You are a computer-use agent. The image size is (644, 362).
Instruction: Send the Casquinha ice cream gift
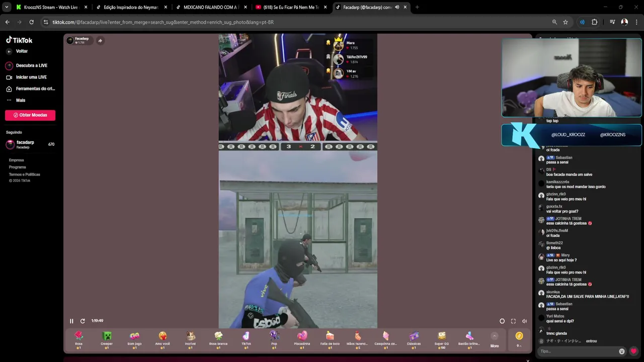coord(385,340)
